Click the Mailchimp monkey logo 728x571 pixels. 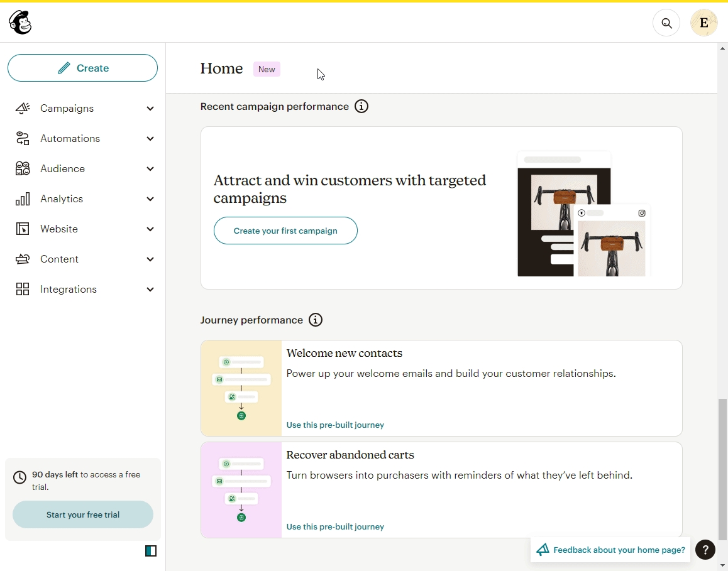(20, 23)
